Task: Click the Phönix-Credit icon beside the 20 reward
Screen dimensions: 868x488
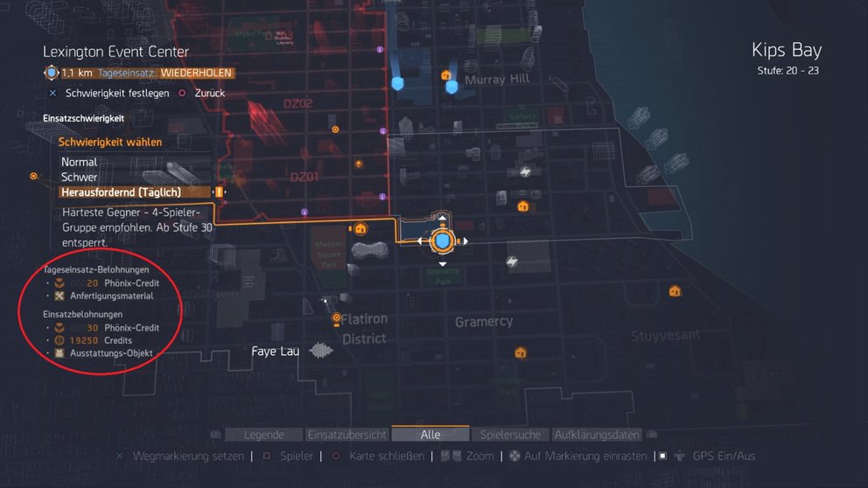Action: point(59,282)
